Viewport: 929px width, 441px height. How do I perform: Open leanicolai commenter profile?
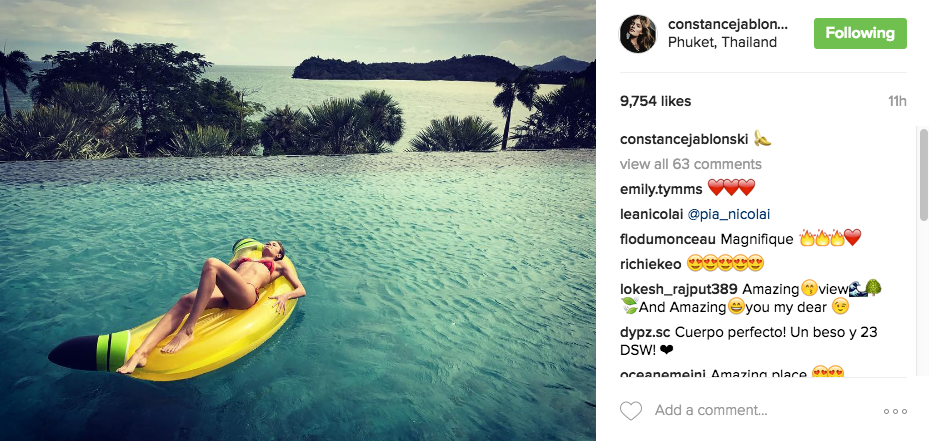click(651, 215)
